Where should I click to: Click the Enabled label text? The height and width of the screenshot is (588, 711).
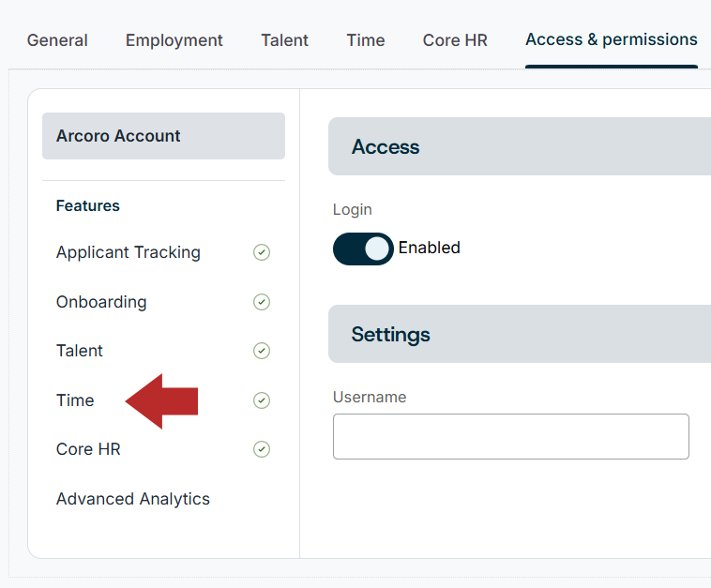[x=430, y=248]
